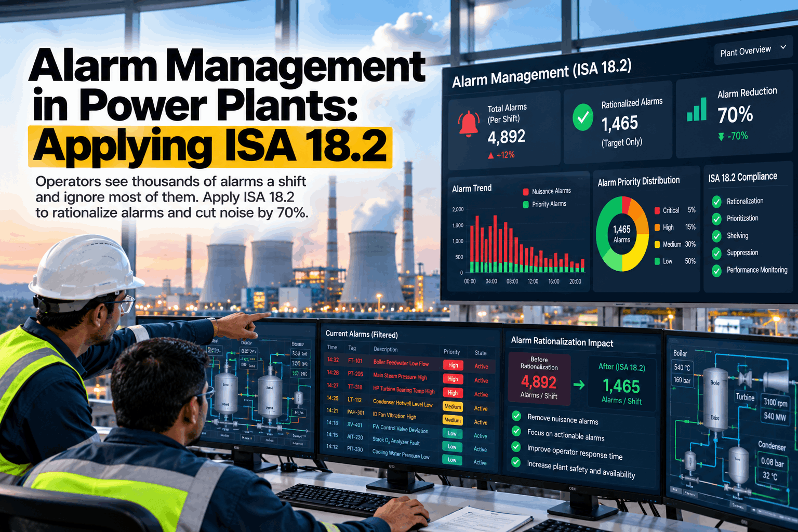
Task: Toggle the Prioritization compliance check
Action: (716, 219)
